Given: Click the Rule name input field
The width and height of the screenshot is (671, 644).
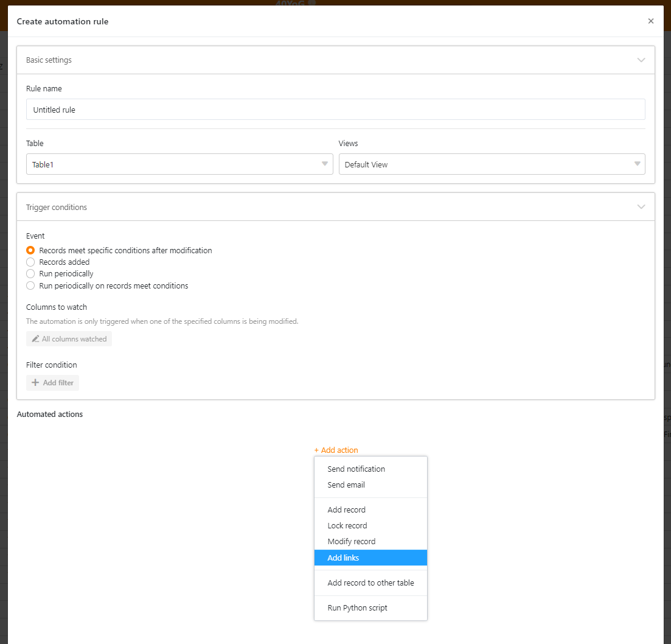Looking at the screenshot, I should pos(335,110).
